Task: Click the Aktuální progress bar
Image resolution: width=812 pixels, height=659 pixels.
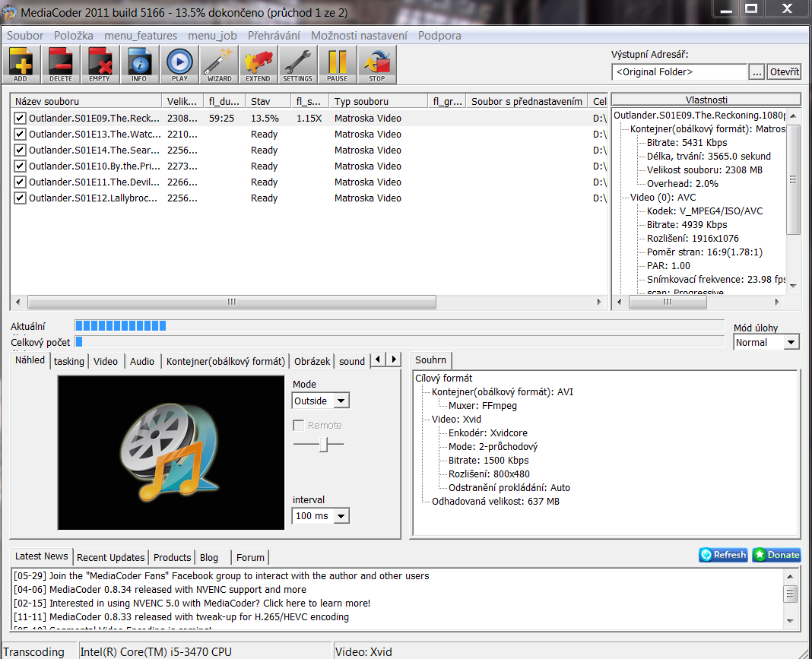Action: click(x=399, y=325)
